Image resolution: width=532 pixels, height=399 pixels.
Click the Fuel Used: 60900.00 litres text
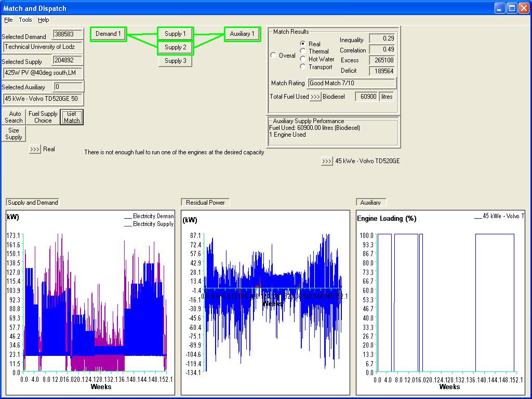coord(314,128)
